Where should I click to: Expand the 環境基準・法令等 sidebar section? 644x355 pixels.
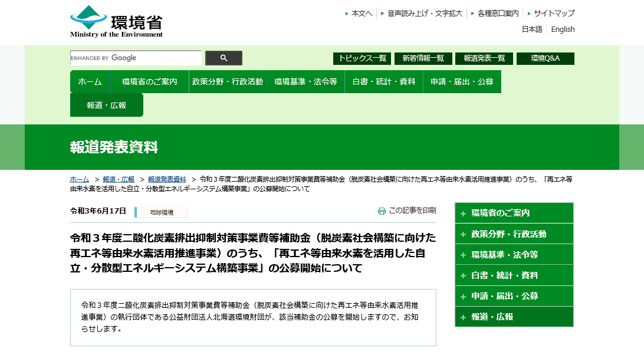(464, 255)
